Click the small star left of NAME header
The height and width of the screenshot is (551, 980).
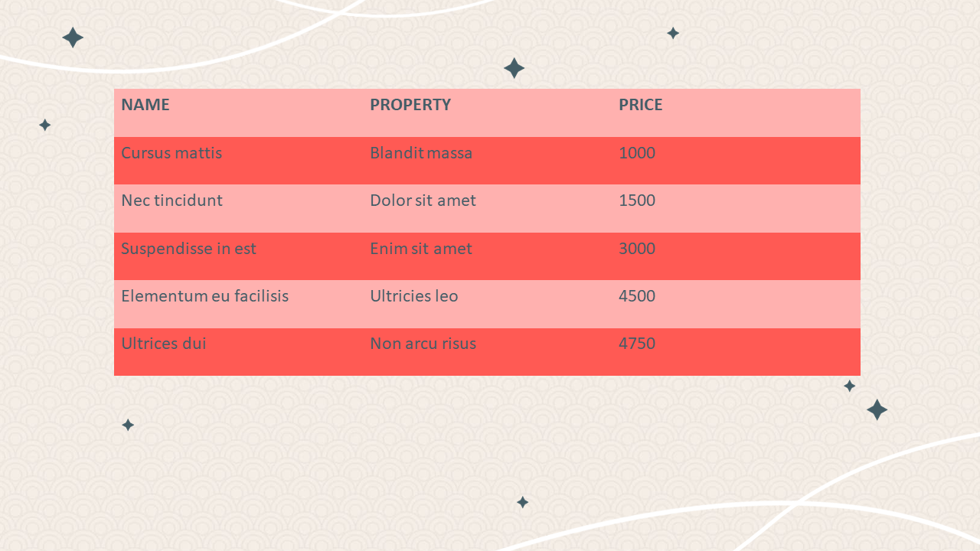tap(45, 125)
